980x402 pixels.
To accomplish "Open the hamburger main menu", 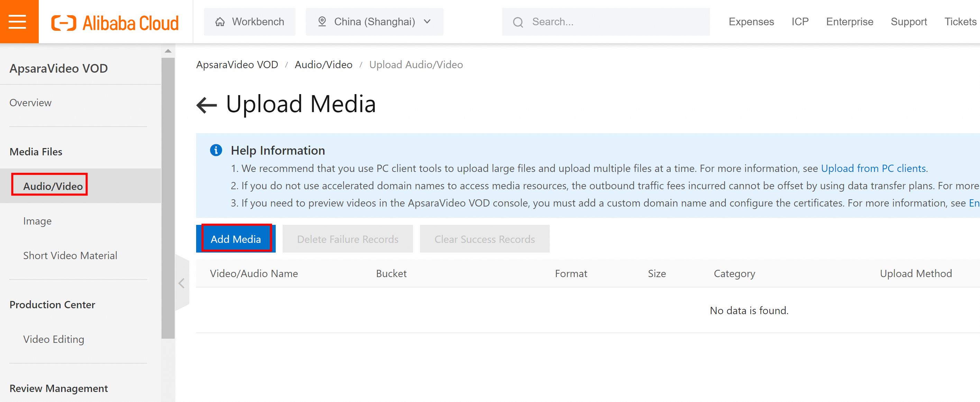I will [18, 22].
